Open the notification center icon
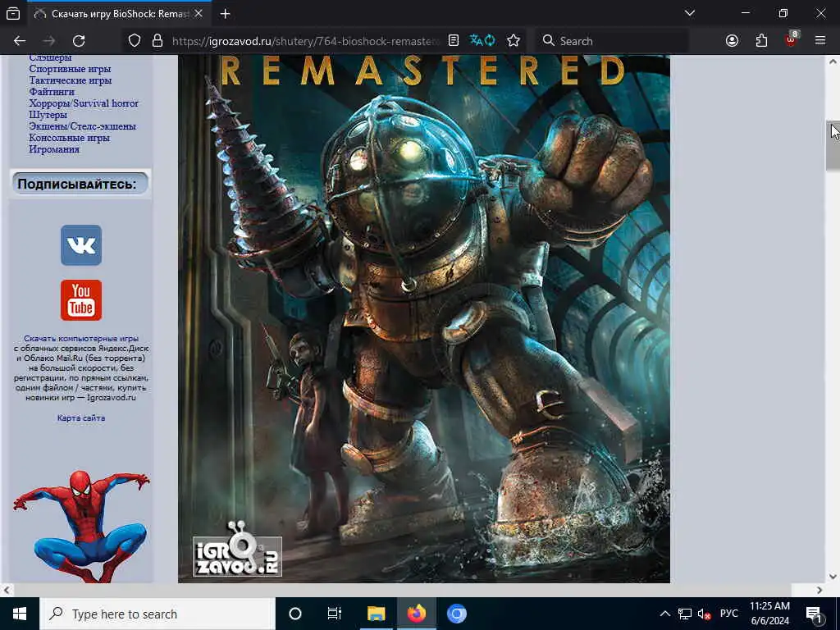The height and width of the screenshot is (630, 840). point(814,614)
